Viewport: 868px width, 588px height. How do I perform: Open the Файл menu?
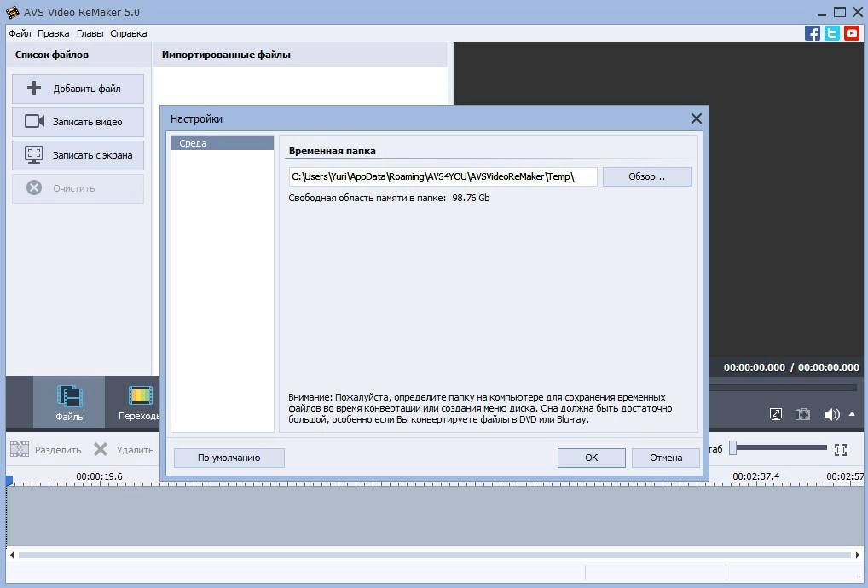tap(20, 33)
